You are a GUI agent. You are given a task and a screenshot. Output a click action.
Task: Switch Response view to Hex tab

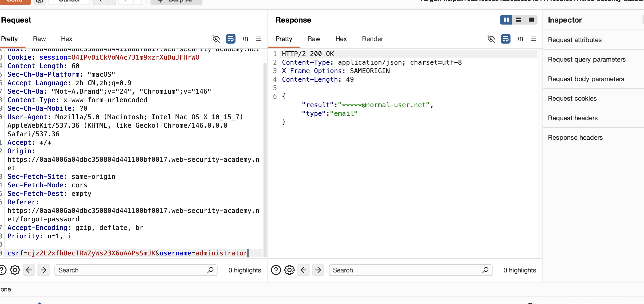click(341, 39)
